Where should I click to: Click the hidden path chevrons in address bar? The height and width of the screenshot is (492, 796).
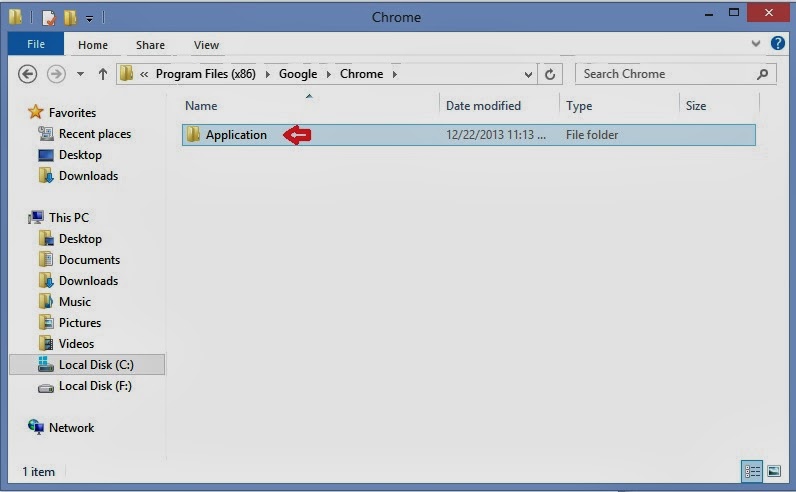coord(144,75)
